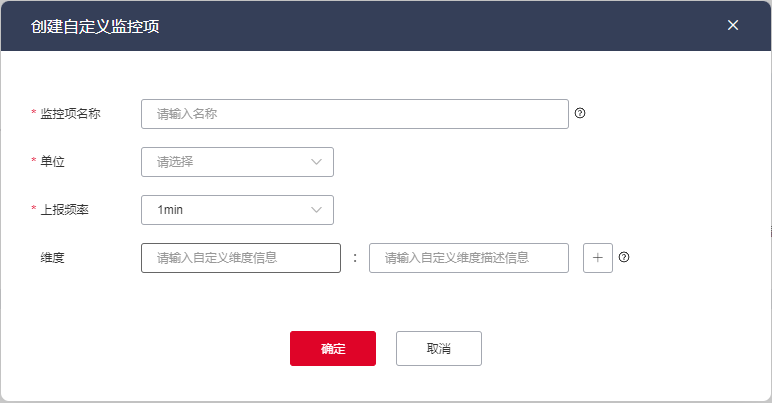The height and width of the screenshot is (403, 772).
Task: Expand the 单位 dropdown arrow
Action: click(317, 162)
